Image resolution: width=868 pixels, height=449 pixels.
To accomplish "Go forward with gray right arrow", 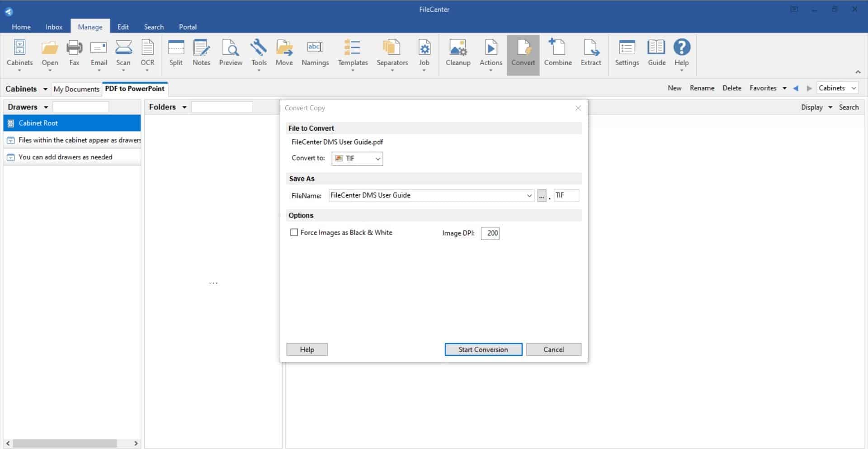I will click(x=809, y=88).
